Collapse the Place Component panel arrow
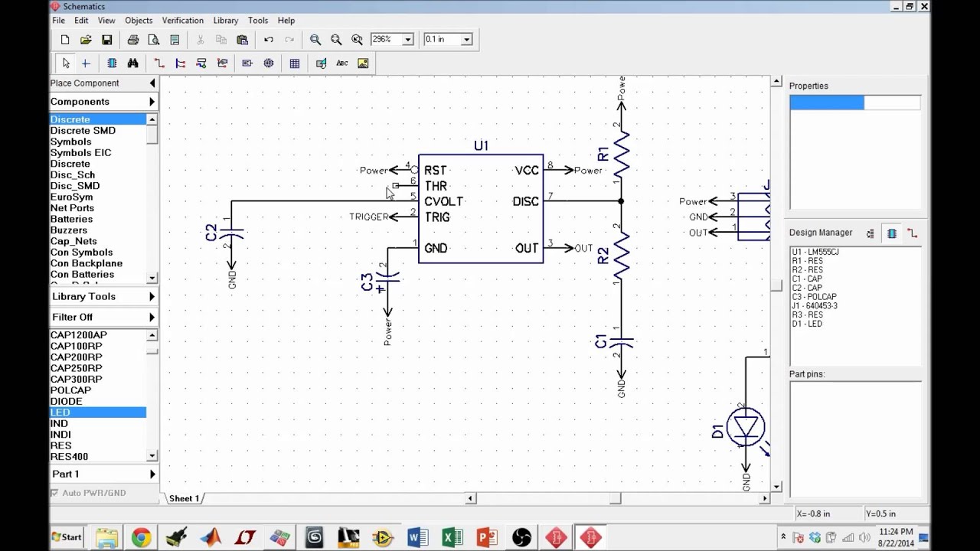 152,83
